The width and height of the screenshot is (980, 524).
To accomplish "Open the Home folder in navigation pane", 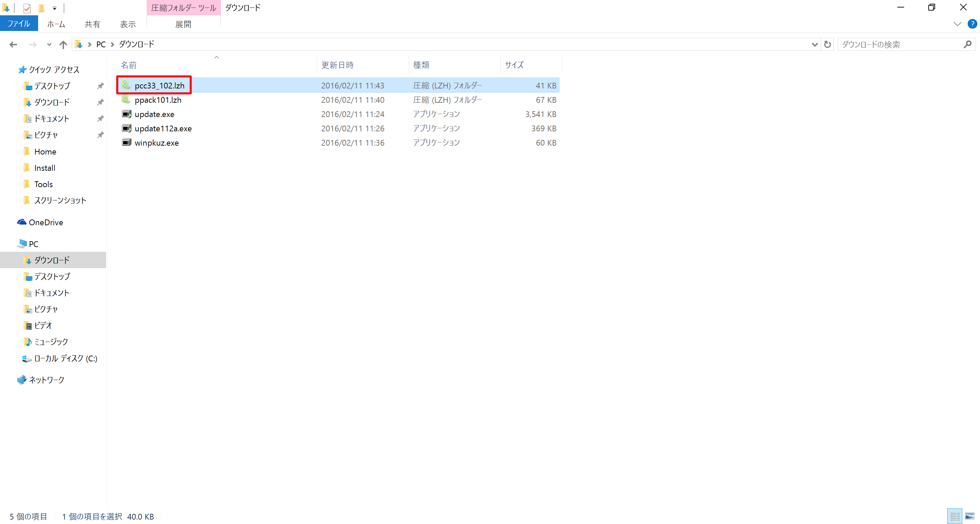I will click(x=45, y=151).
